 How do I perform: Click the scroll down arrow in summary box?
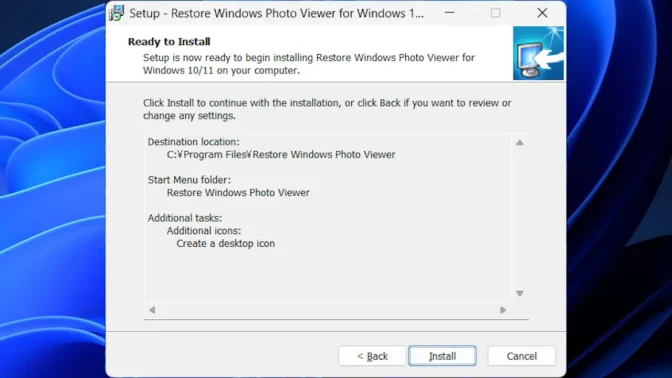click(519, 293)
